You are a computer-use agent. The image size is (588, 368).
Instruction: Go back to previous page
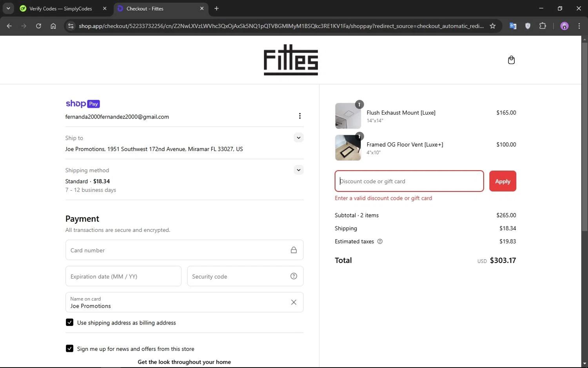tap(9, 26)
